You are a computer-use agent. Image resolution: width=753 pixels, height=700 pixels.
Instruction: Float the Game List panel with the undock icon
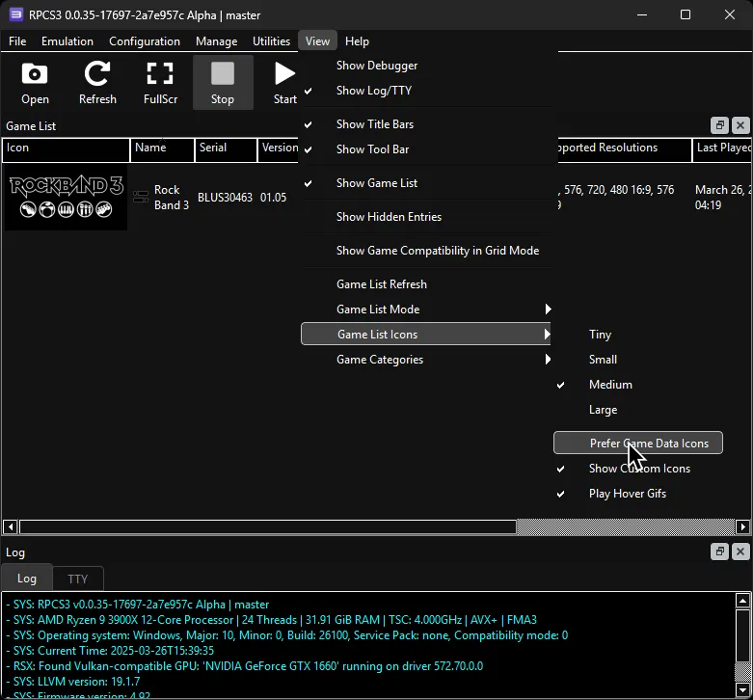click(719, 125)
